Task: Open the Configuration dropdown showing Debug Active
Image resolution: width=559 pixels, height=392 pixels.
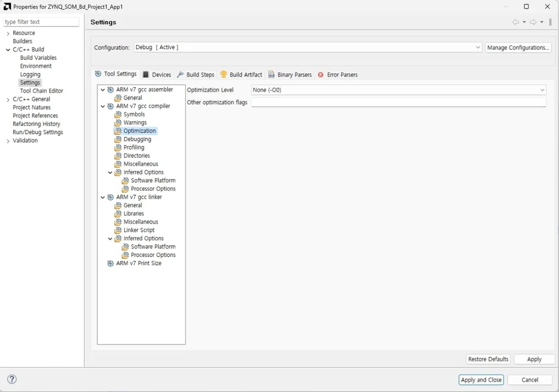Action: tap(477, 47)
